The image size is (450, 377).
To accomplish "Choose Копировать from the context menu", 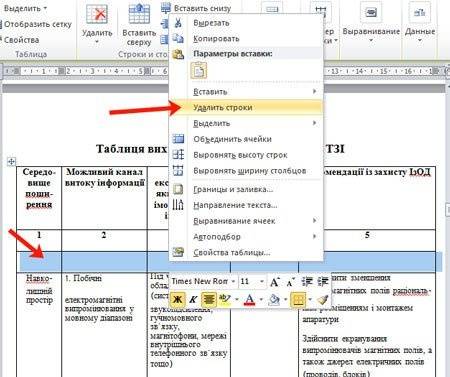I will point(245,38).
